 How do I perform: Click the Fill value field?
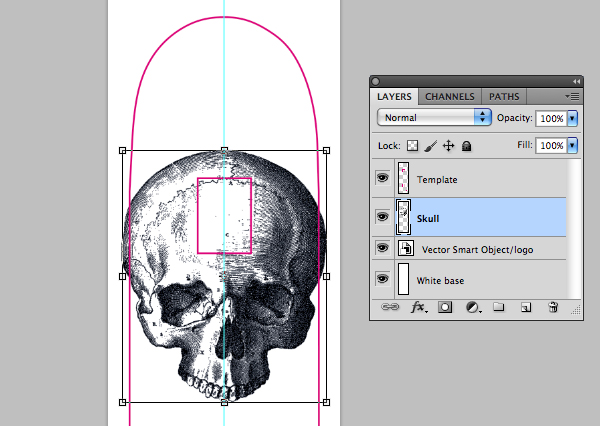pos(551,145)
